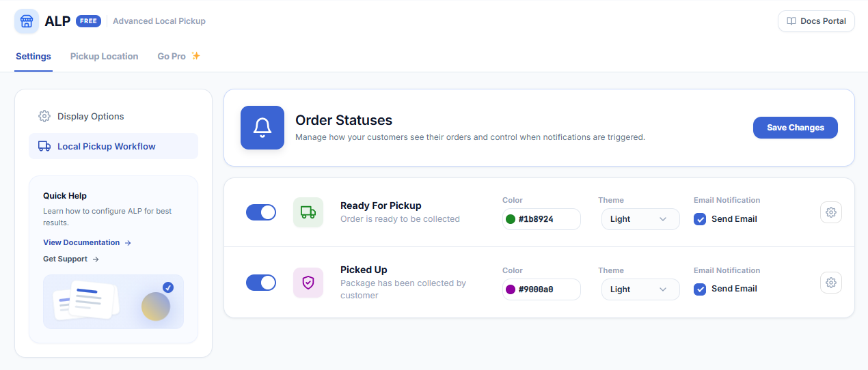Click the 'Picked Up' status title
Screen dimensions: 868x370
point(364,270)
